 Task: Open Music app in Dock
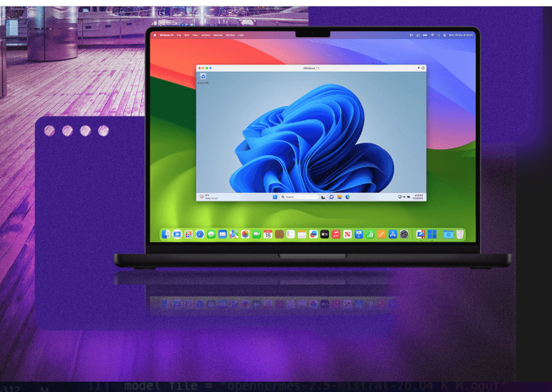point(336,234)
